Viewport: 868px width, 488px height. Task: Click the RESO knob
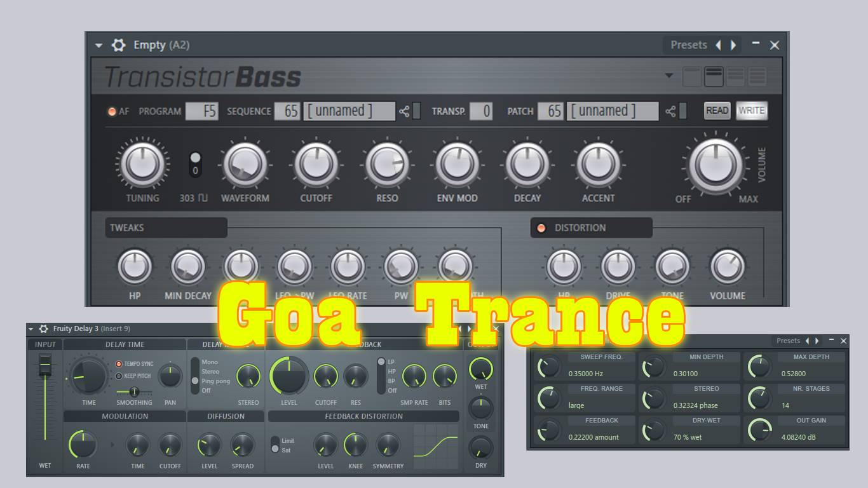pos(387,165)
